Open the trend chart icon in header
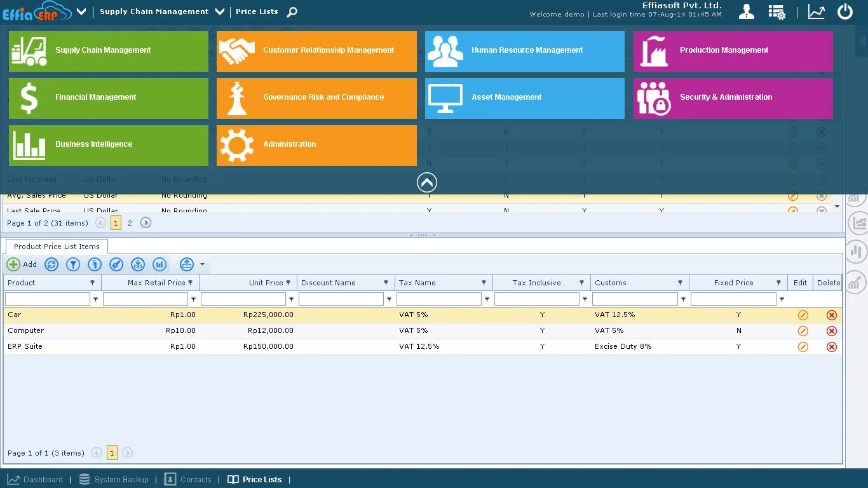The image size is (868, 488). [x=817, y=11]
